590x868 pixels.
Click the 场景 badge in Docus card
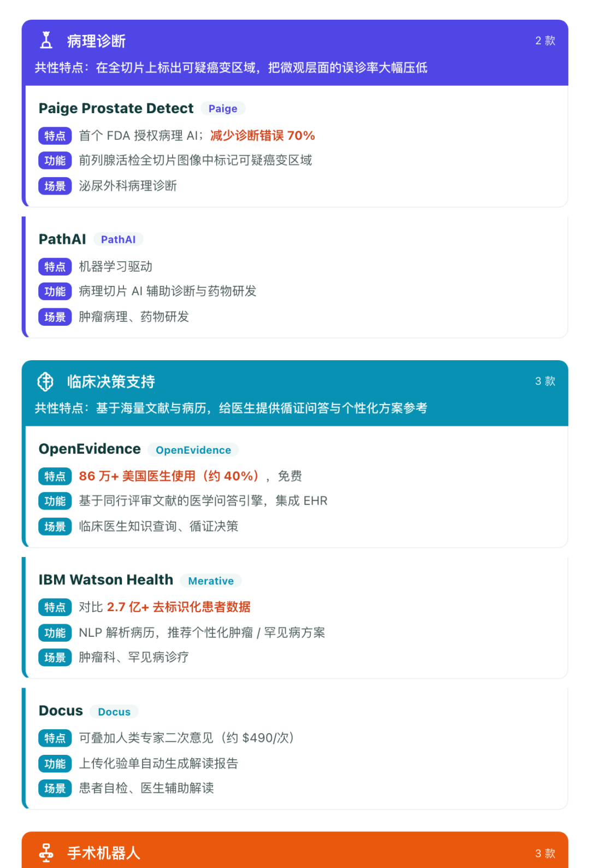(x=55, y=788)
